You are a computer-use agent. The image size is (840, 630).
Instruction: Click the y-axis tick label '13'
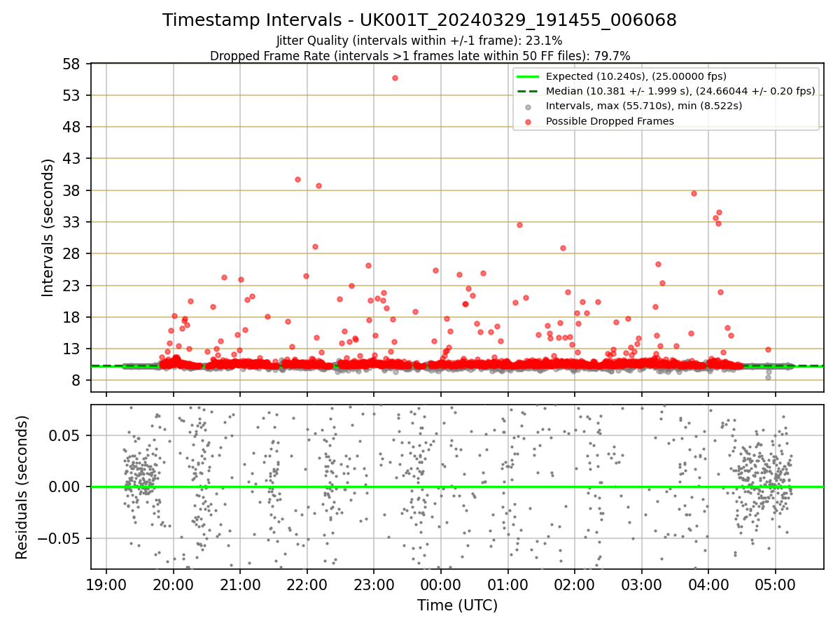[x=72, y=349]
